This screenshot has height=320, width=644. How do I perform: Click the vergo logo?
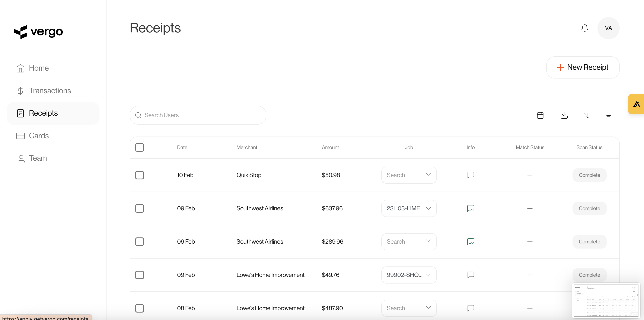tap(38, 32)
